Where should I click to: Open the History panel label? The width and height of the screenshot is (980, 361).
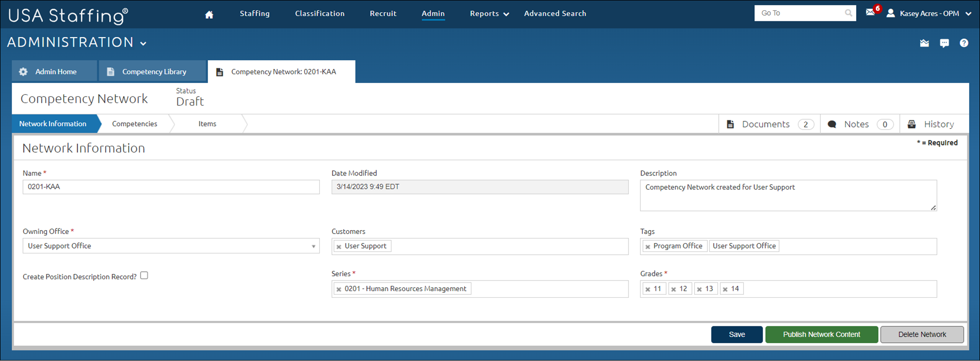(x=939, y=124)
